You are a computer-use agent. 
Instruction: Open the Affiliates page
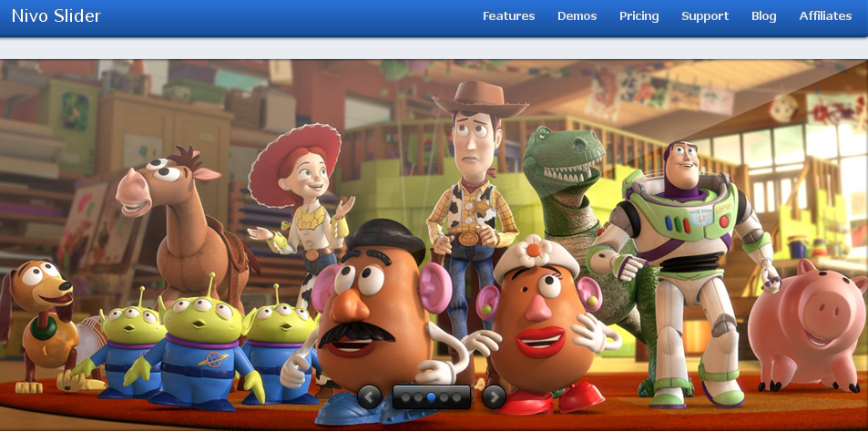tap(825, 16)
